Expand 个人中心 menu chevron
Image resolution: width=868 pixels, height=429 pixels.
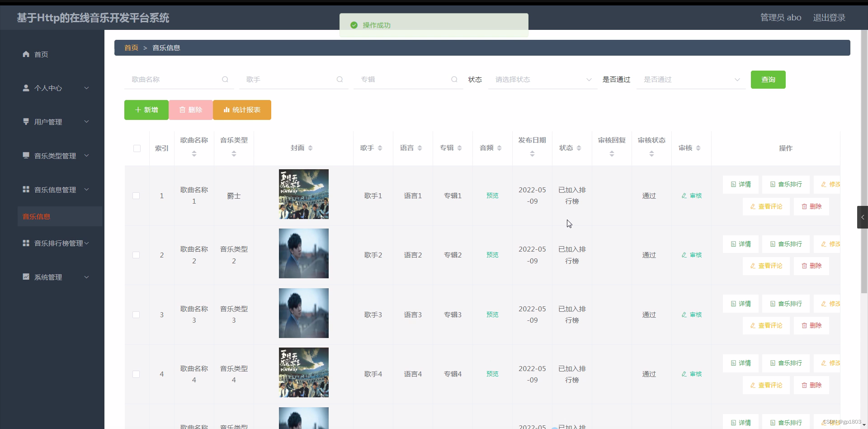tap(86, 88)
